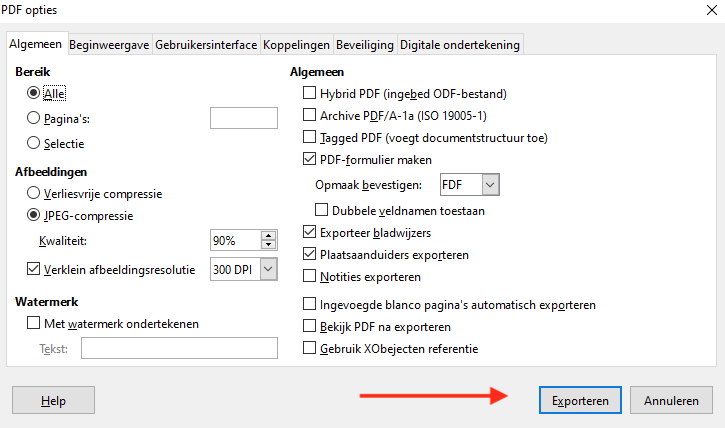The height and width of the screenshot is (428, 725).
Task: Open the Beveiliging tab
Action: (x=364, y=45)
